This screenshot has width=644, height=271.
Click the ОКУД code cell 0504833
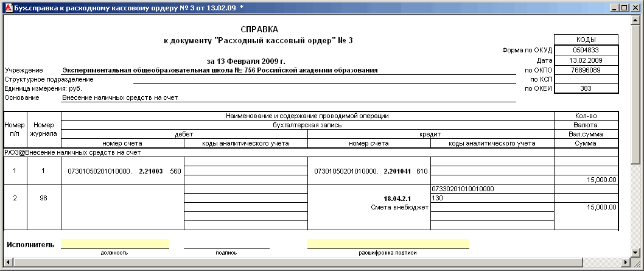[586, 50]
